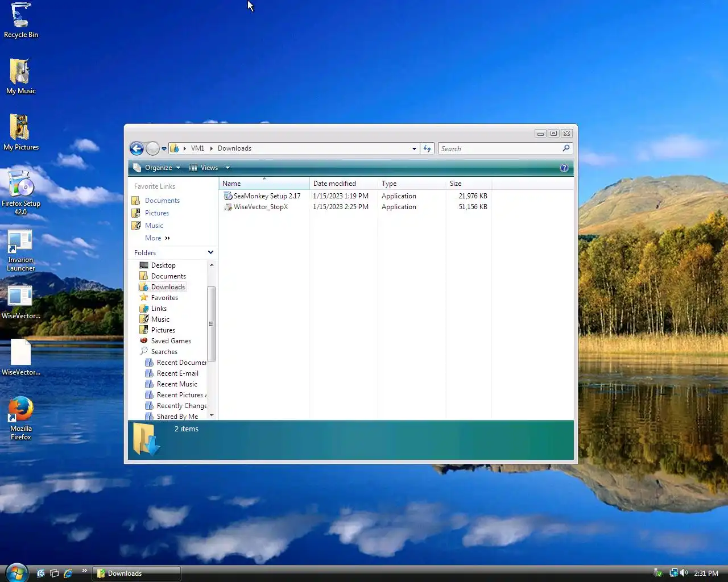Viewport: 728px width, 582px height.
Task: Click the 2:31 PM taskbar clock
Action: point(706,573)
